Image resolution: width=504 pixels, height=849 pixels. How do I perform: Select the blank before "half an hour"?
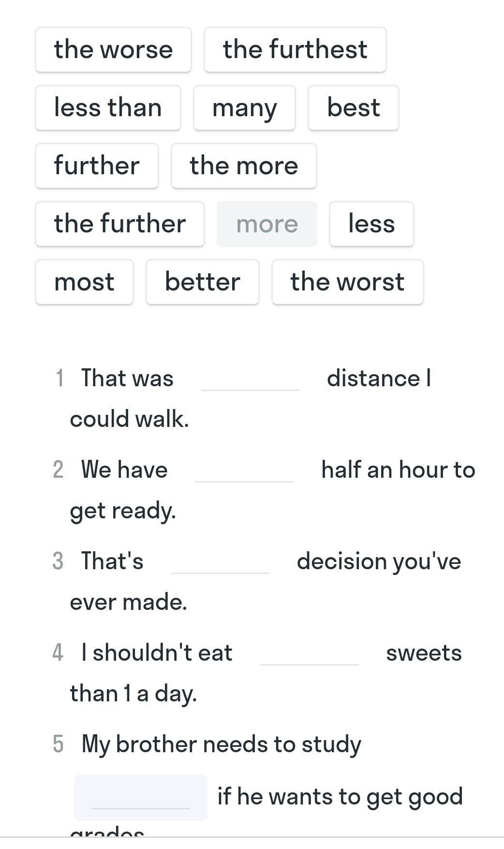pyautogui.click(x=244, y=471)
